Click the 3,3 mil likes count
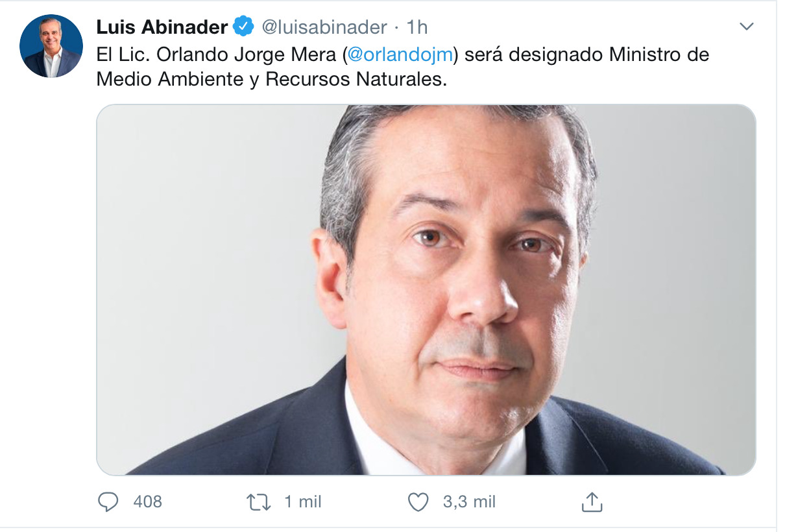Image resolution: width=785 pixels, height=532 pixels. tap(469, 502)
